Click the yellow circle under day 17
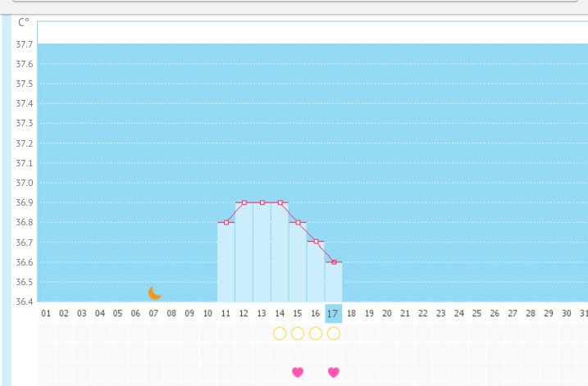Image resolution: width=588 pixels, height=386 pixels. click(334, 333)
